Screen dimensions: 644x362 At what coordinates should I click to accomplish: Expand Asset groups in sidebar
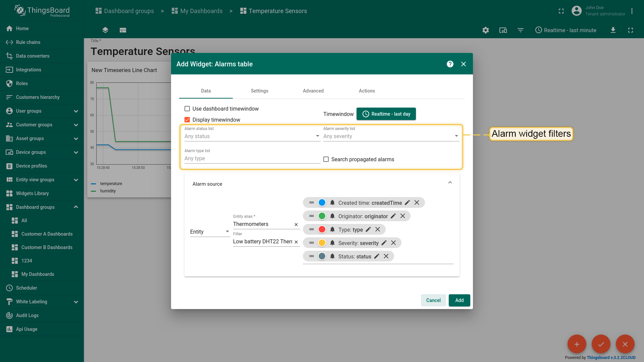coord(76,138)
